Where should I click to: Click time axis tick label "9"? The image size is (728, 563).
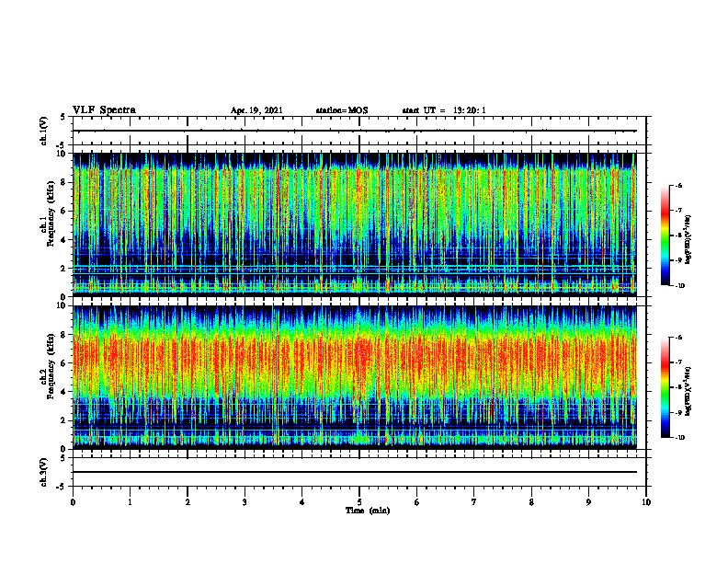[588, 502]
